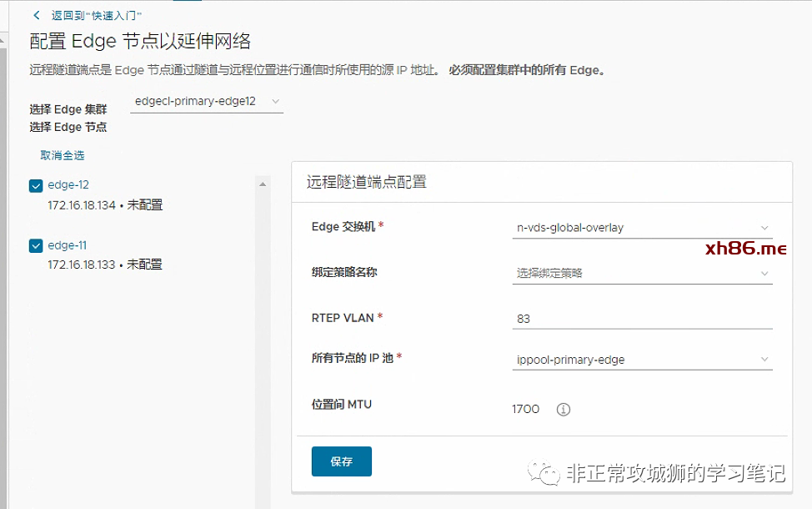The width and height of the screenshot is (812, 509).
Task: Click the back arrow icon at top
Action: (37, 15)
